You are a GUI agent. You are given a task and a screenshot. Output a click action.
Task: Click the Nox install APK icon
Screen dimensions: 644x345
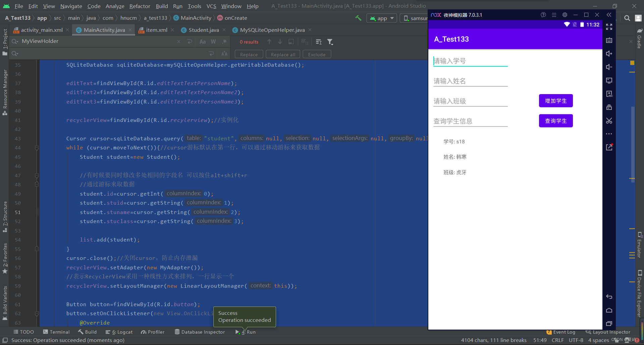[x=609, y=94]
